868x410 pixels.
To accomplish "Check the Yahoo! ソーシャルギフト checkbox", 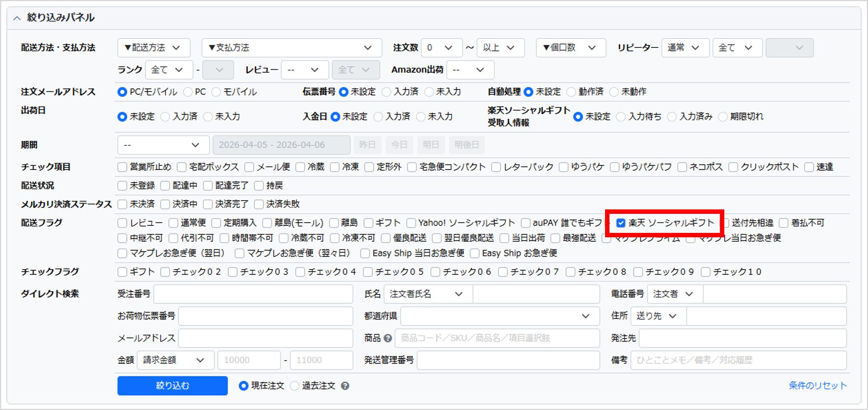I will pyautogui.click(x=412, y=223).
